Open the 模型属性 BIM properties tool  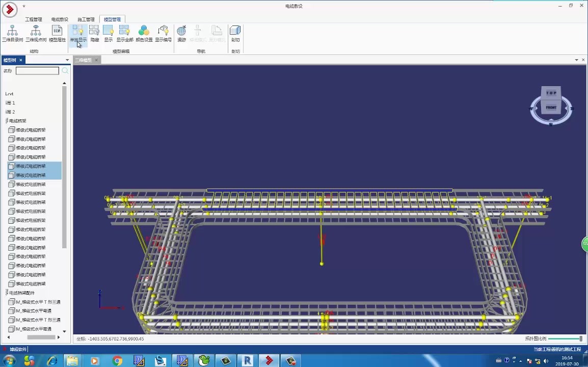point(58,34)
